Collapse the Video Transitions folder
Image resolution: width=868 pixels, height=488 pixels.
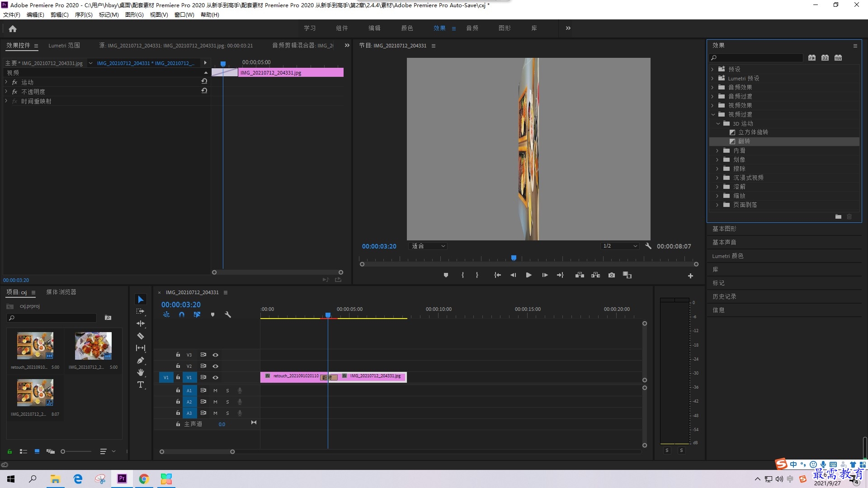click(713, 114)
